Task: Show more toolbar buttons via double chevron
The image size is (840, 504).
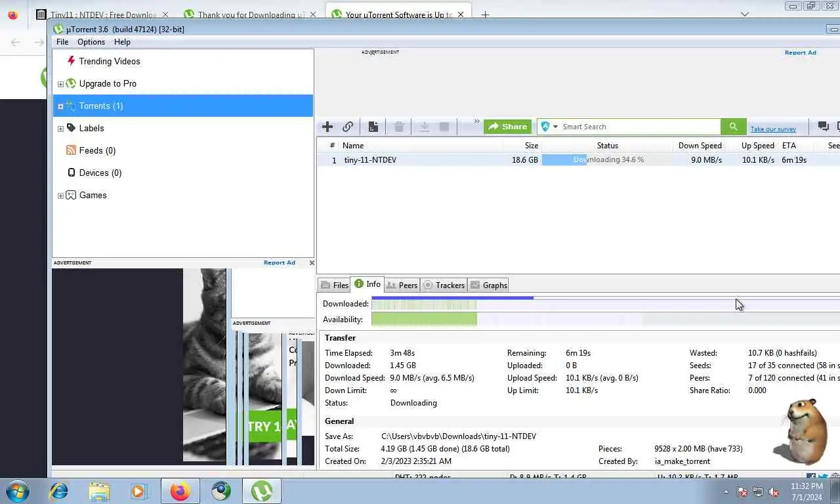Action: pyautogui.click(x=477, y=123)
